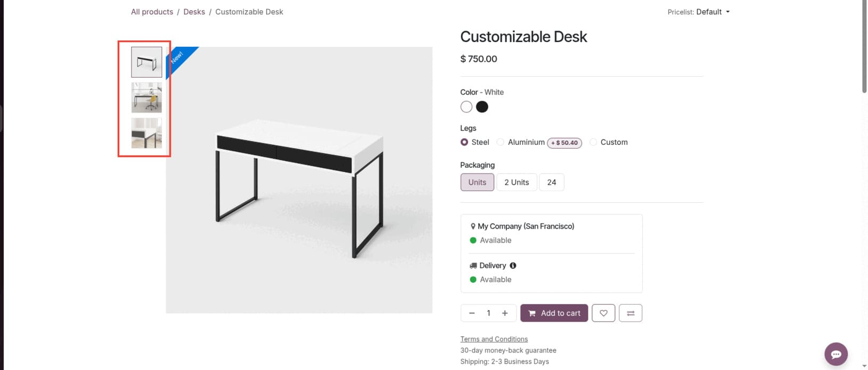Click the quantity input field
This screenshot has width=868, height=370.
pos(488,313)
